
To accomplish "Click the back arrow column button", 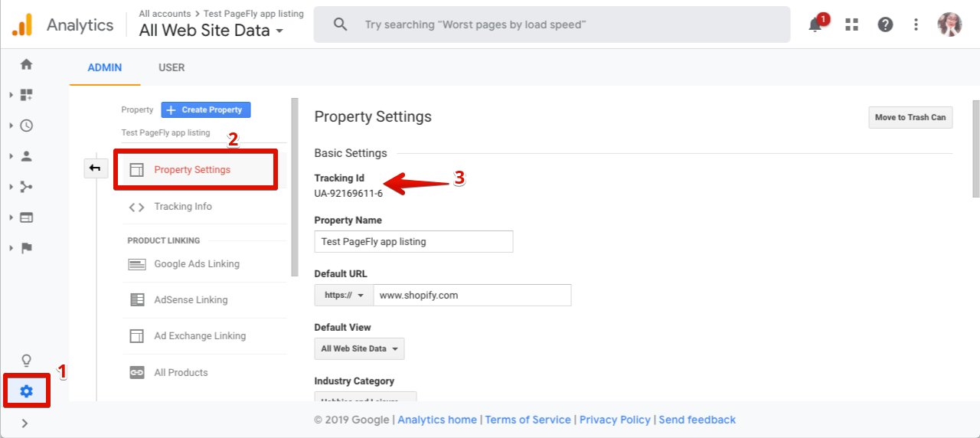I will pos(96,168).
